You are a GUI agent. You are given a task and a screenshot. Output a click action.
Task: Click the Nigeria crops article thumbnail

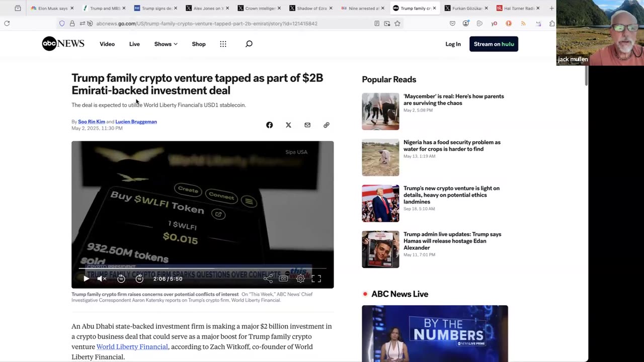point(380,157)
